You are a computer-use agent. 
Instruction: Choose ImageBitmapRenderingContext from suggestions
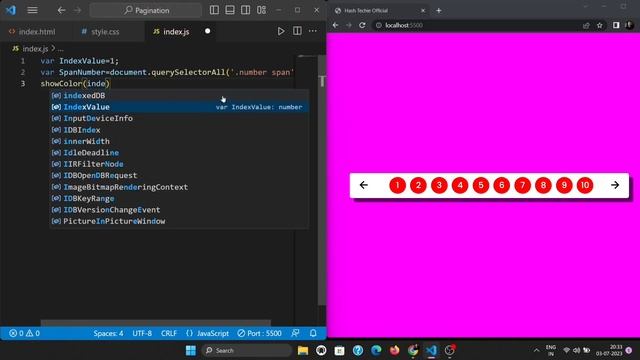[x=179, y=187]
